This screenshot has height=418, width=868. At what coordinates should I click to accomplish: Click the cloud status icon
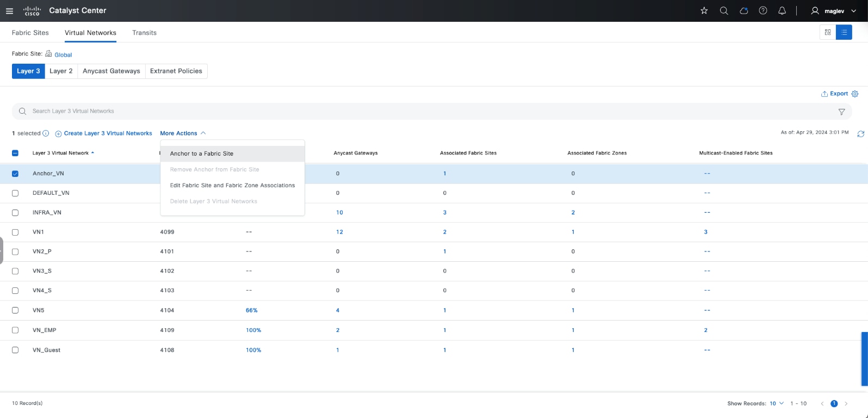743,11
